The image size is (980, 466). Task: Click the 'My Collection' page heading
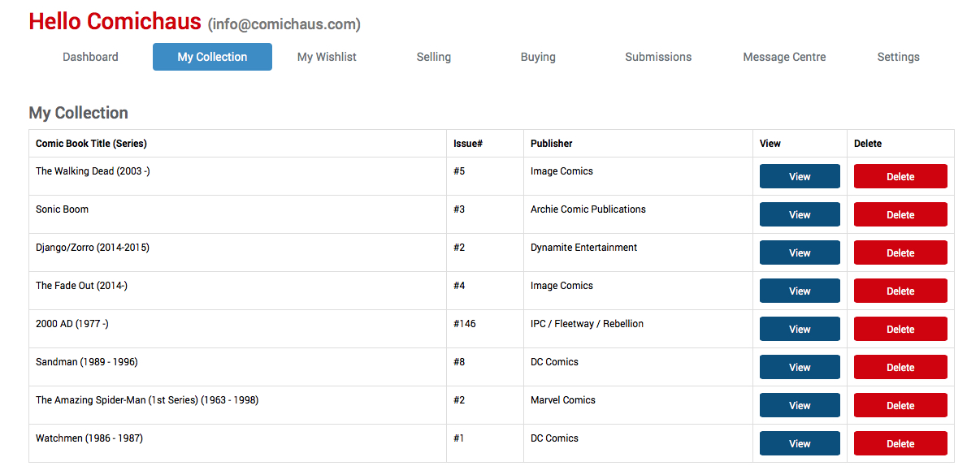[79, 113]
